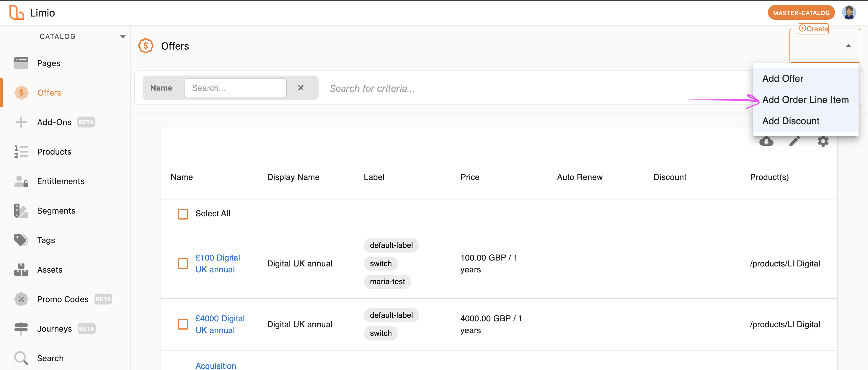The height and width of the screenshot is (370, 868).
Task: Select Add Discount from menu
Action: click(x=791, y=121)
